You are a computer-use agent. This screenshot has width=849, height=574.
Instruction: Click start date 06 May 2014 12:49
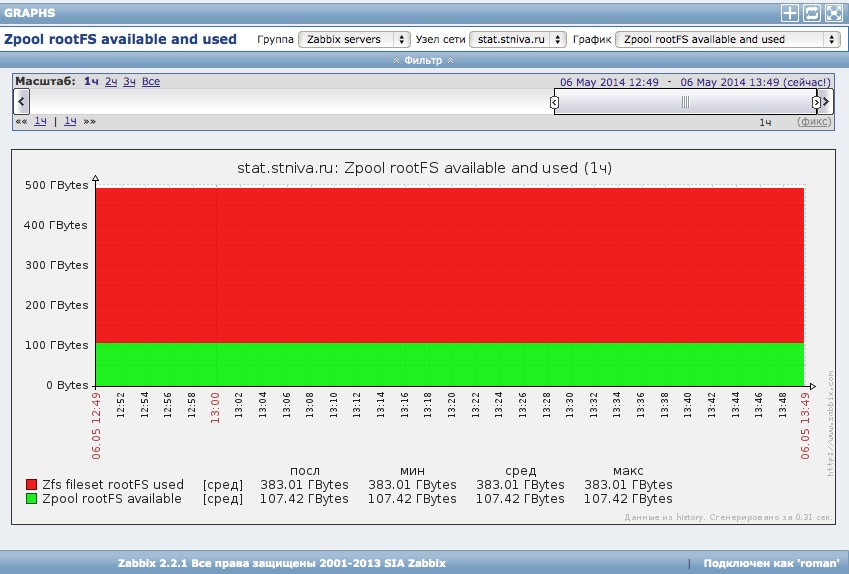(609, 82)
